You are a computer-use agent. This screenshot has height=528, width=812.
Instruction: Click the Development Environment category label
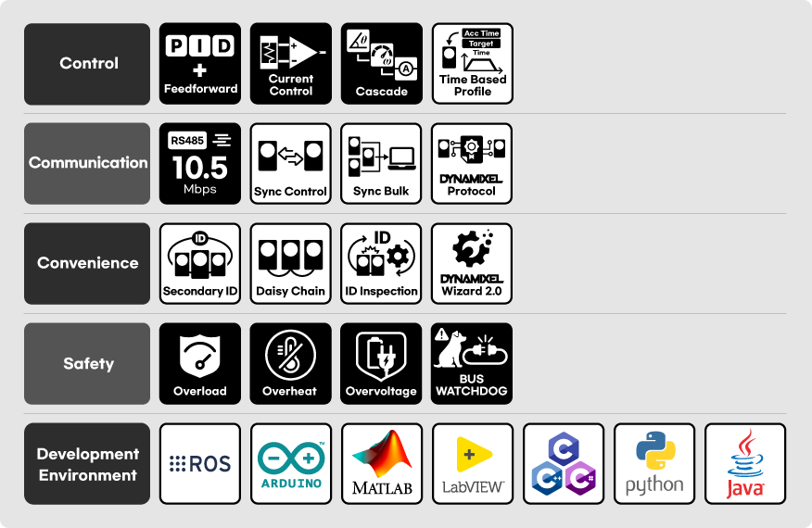[x=87, y=464]
